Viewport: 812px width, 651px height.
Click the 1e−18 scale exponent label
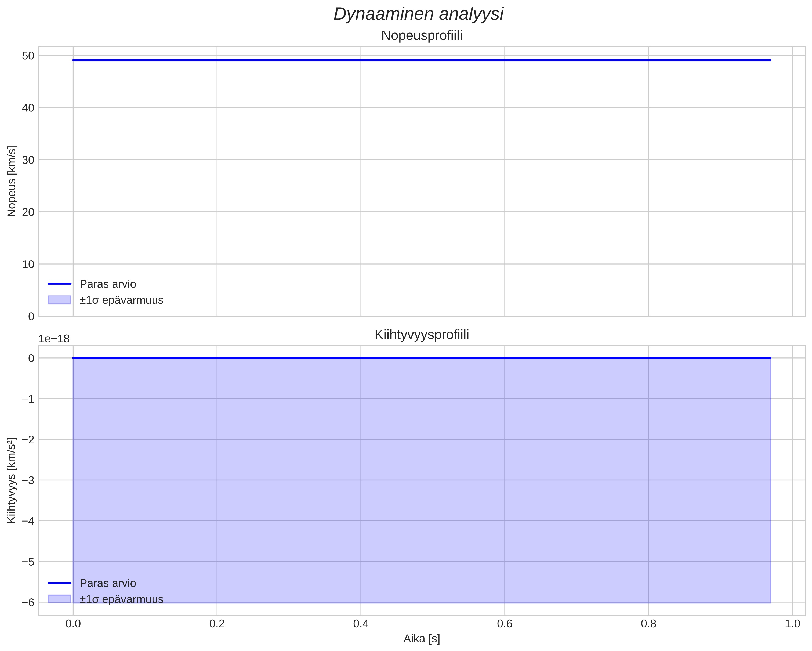(54, 339)
